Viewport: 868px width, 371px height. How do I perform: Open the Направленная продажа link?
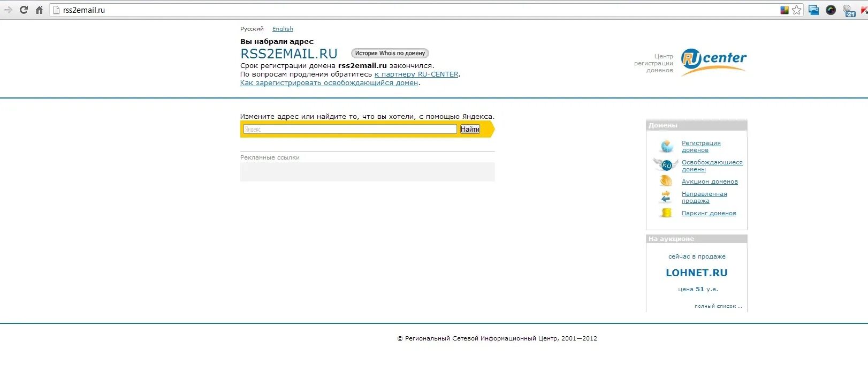(704, 198)
